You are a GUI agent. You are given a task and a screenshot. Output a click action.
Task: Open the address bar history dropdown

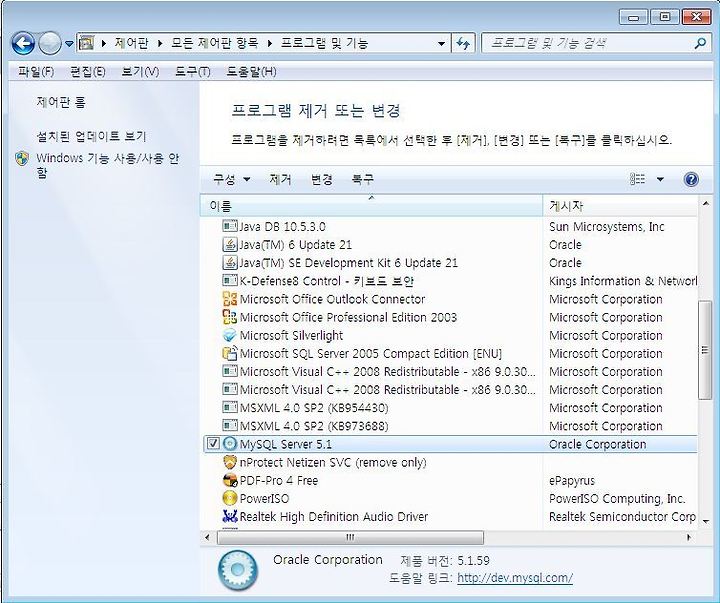pyautogui.click(x=441, y=44)
